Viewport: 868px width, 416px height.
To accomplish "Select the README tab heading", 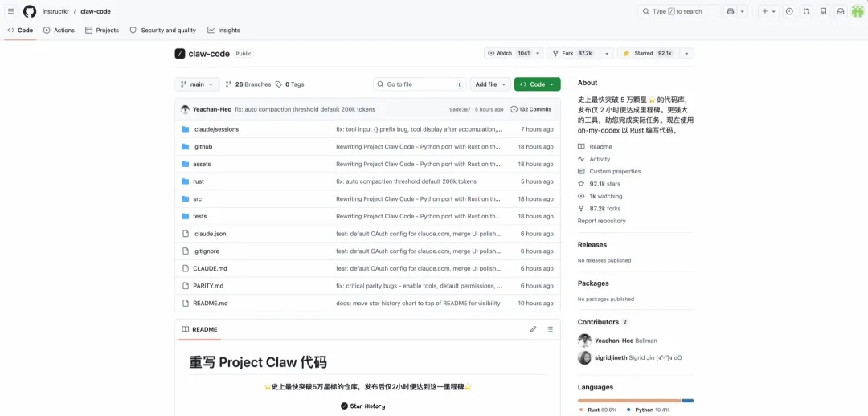I will tap(199, 329).
